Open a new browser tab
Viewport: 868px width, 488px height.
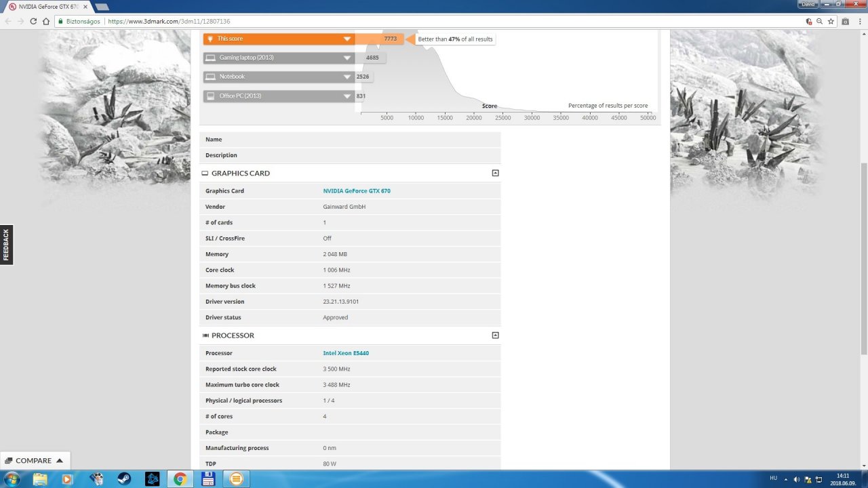tap(102, 7)
